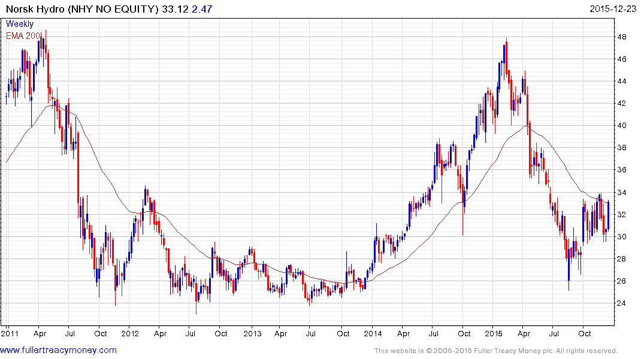Image resolution: width=644 pixels, height=359 pixels.
Task: Click the 2015 time axis label
Action: coord(493,333)
